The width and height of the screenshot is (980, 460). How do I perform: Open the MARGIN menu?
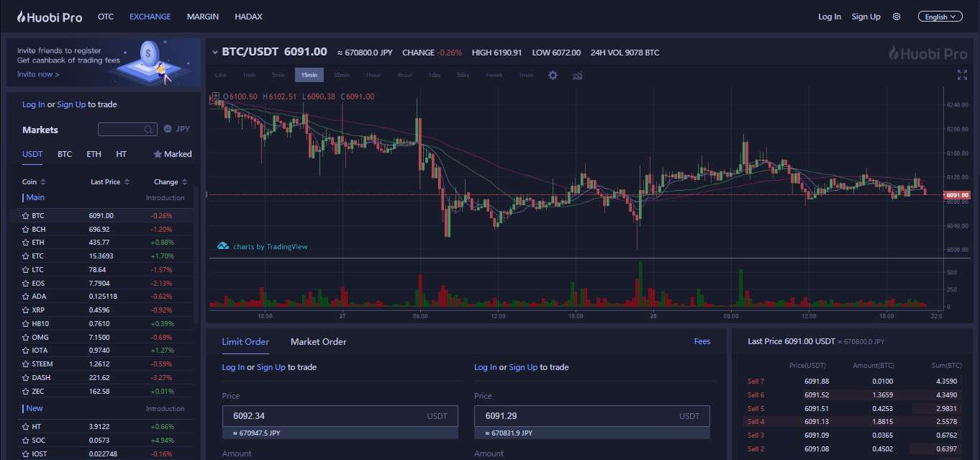[203, 17]
